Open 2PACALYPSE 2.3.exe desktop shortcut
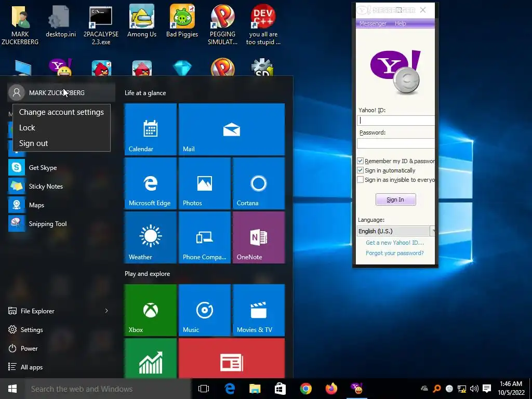Screen dimensions: 532x399 pos(101,24)
